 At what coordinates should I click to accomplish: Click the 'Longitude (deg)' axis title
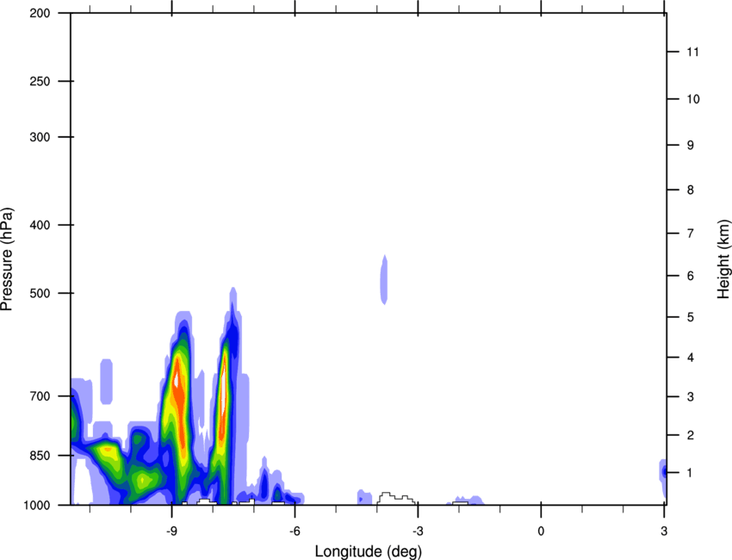(369, 551)
